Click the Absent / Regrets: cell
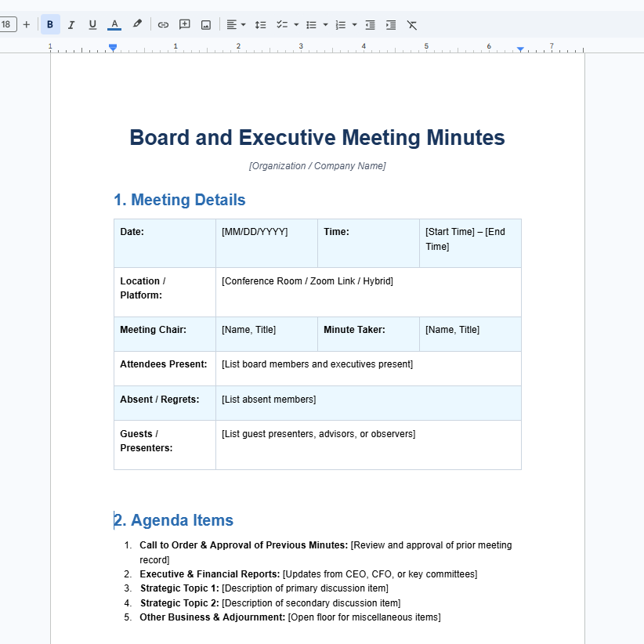Viewport: 644px width, 644px height. 165,403
